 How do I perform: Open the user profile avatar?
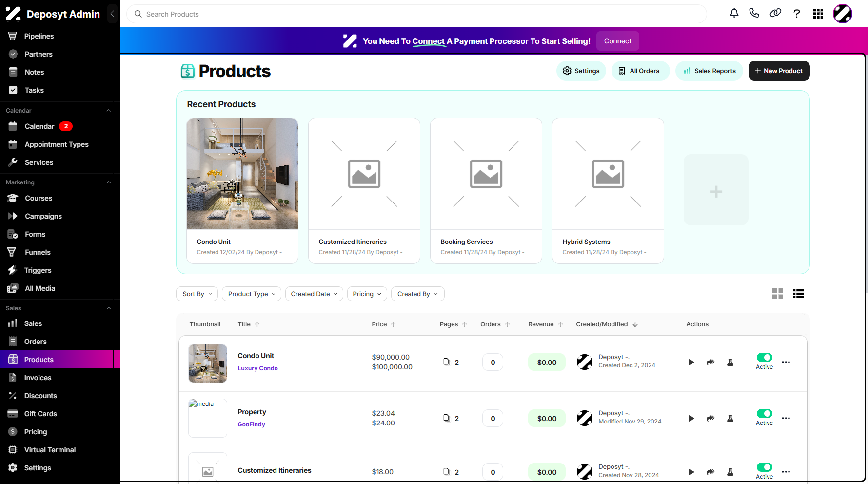tap(843, 14)
